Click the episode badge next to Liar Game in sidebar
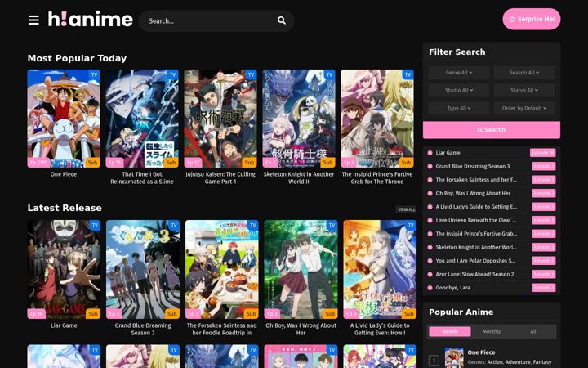Screen dimensions: 588x368 (542, 153)
